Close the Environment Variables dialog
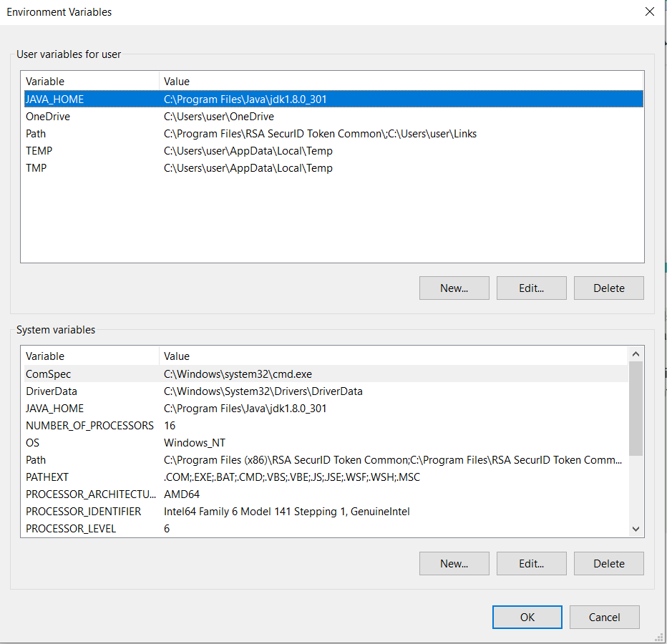 (x=650, y=12)
